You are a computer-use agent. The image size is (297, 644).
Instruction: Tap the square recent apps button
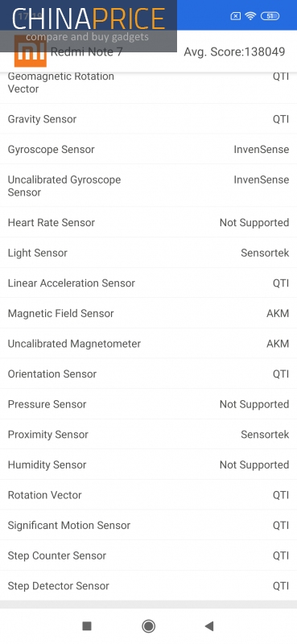87,626
